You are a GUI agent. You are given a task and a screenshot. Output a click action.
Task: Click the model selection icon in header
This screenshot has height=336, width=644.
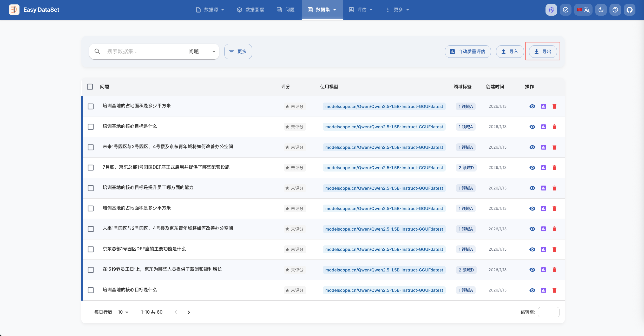coord(551,10)
